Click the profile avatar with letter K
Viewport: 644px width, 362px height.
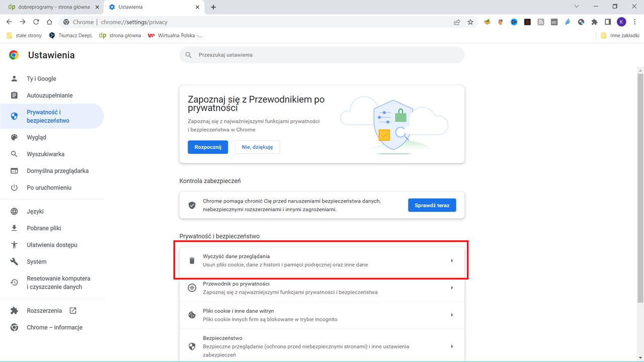[x=621, y=22]
